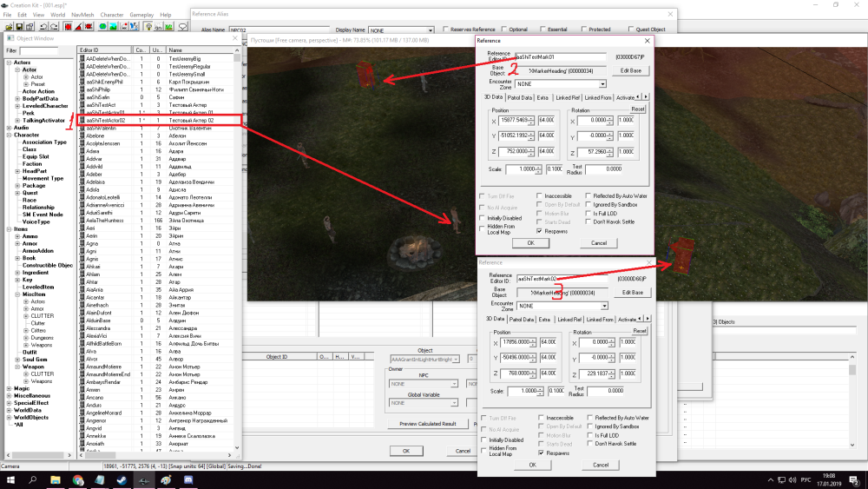Screen dimensions: 868x489
Task: Select the aaShiTestActor02 list row
Action: [x=160, y=120]
